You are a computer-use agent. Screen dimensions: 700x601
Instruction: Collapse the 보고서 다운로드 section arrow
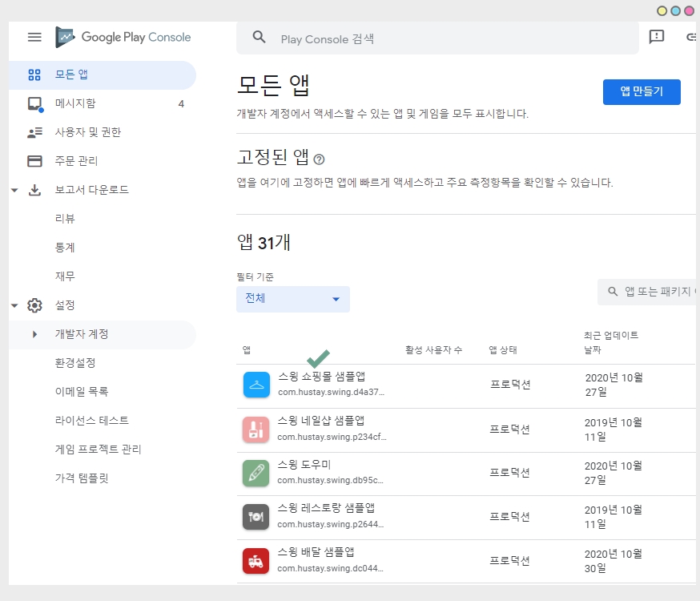[x=14, y=190]
